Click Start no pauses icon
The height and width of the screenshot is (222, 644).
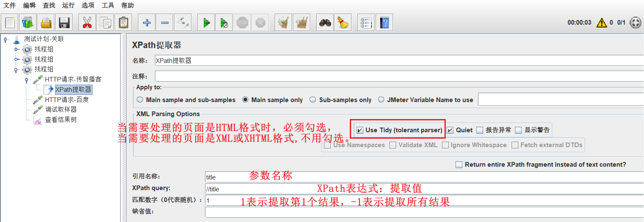pos(224,23)
